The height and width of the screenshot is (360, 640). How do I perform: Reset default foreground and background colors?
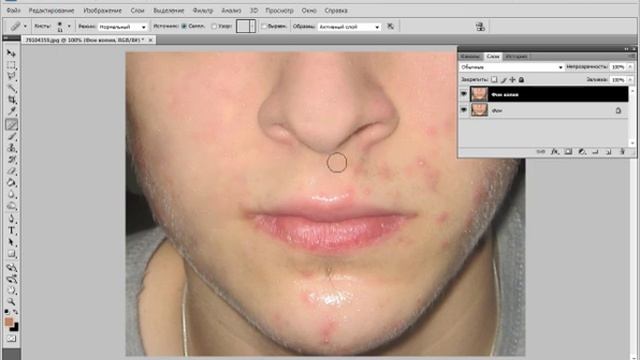7,313
